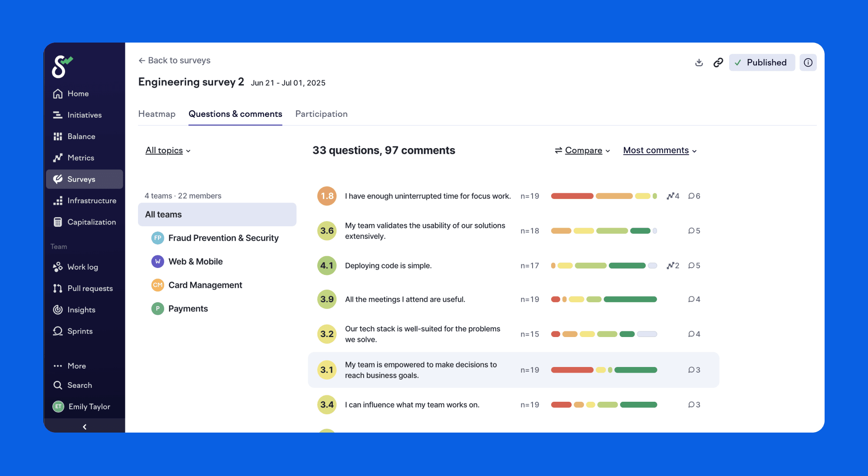
Task: Click the Search icon in sidebar
Action: (x=58, y=385)
